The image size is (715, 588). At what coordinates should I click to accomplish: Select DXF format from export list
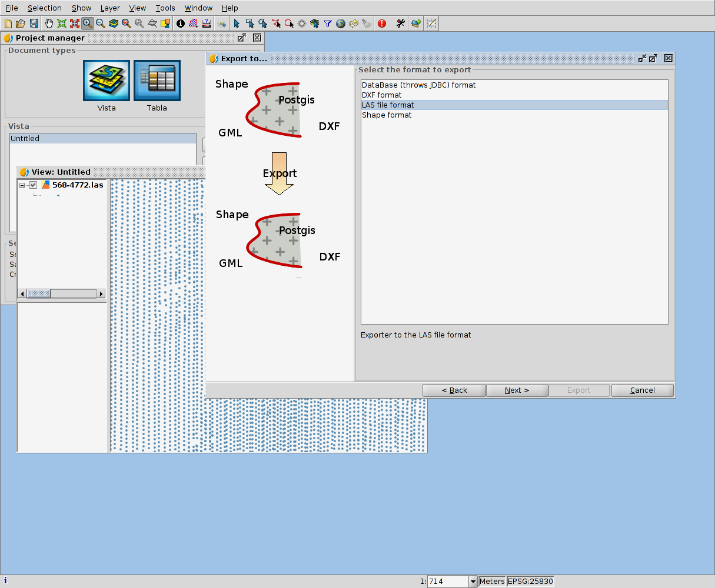(382, 95)
